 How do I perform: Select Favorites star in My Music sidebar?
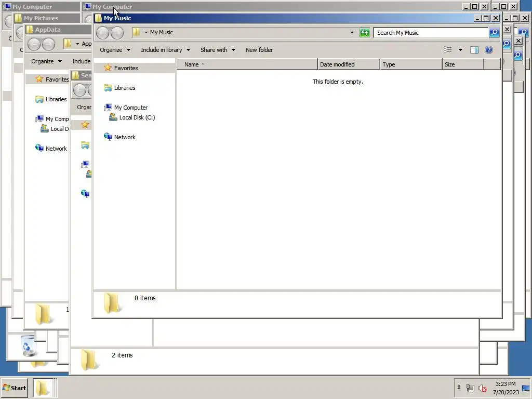pos(108,68)
